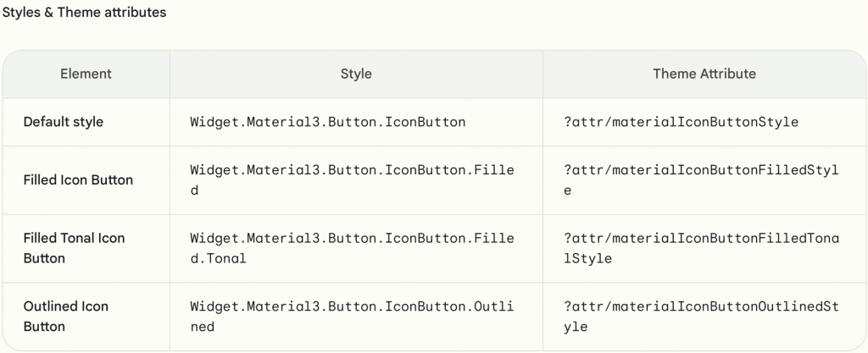
Task: Click the "Outlined Icon Button" row label
Action: (65, 316)
